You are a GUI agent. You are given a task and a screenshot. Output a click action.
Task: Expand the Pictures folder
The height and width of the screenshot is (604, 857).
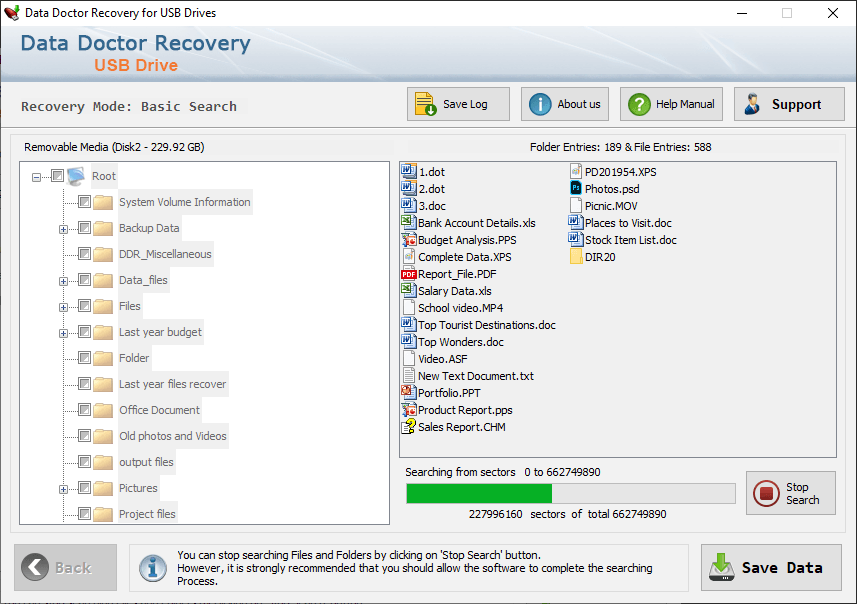pyautogui.click(x=63, y=489)
